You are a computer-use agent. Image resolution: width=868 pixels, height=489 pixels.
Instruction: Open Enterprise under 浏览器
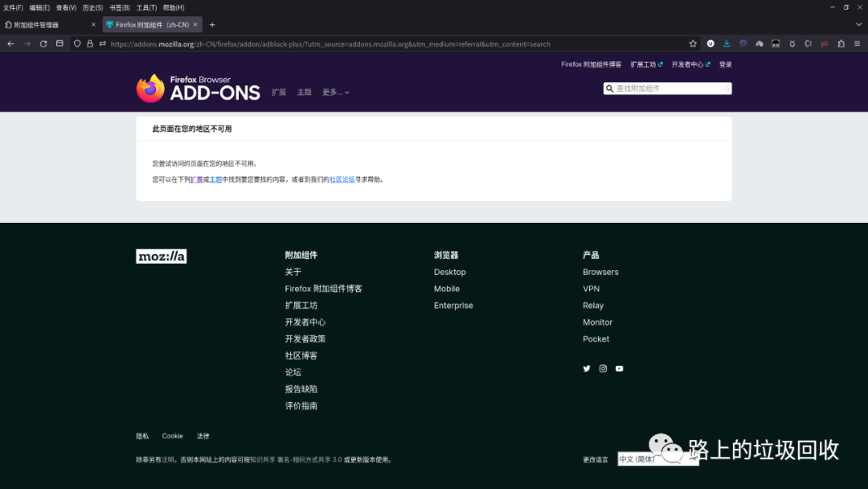(453, 306)
